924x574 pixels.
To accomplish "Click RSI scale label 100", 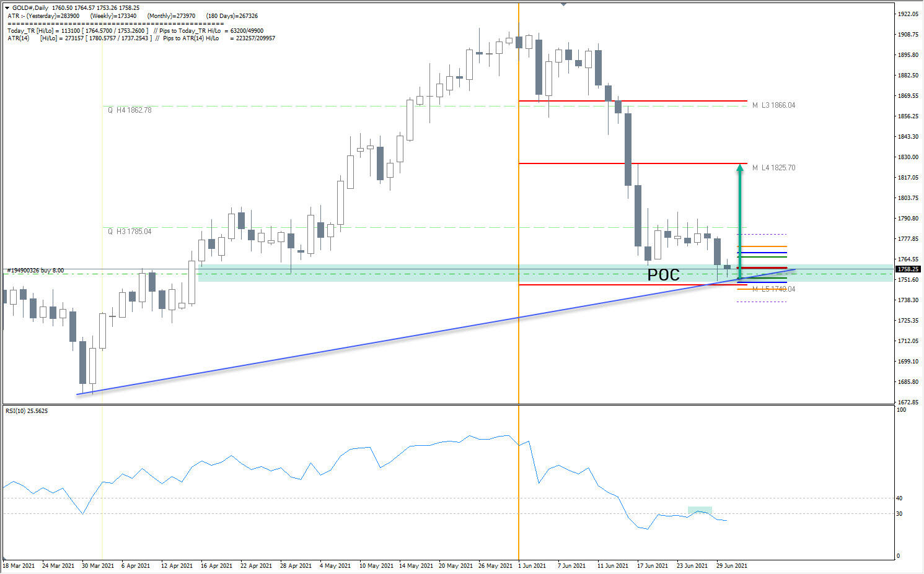I will [x=902, y=411].
